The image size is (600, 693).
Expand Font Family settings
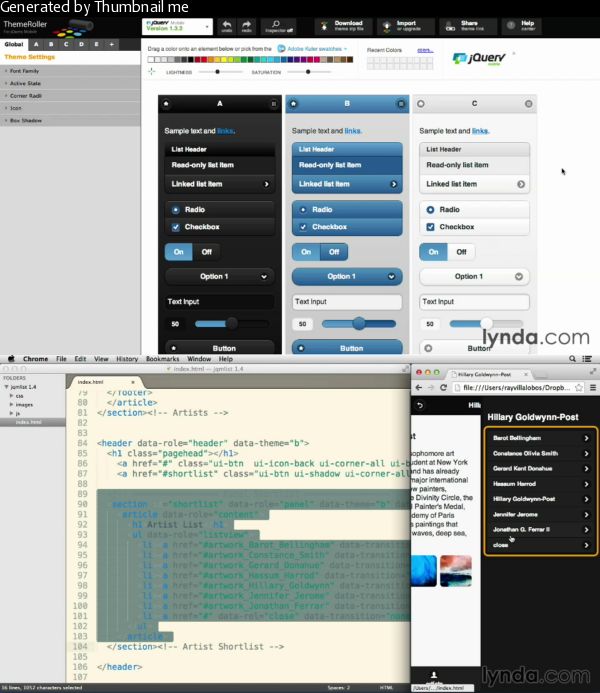coord(70,71)
